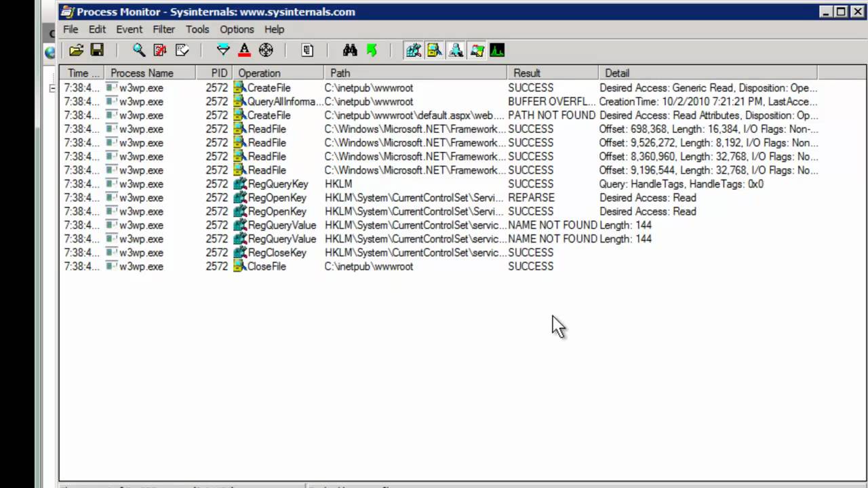The height and width of the screenshot is (488, 868).
Task: Select the Include Process From Window target icon
Action: [266, 50]
